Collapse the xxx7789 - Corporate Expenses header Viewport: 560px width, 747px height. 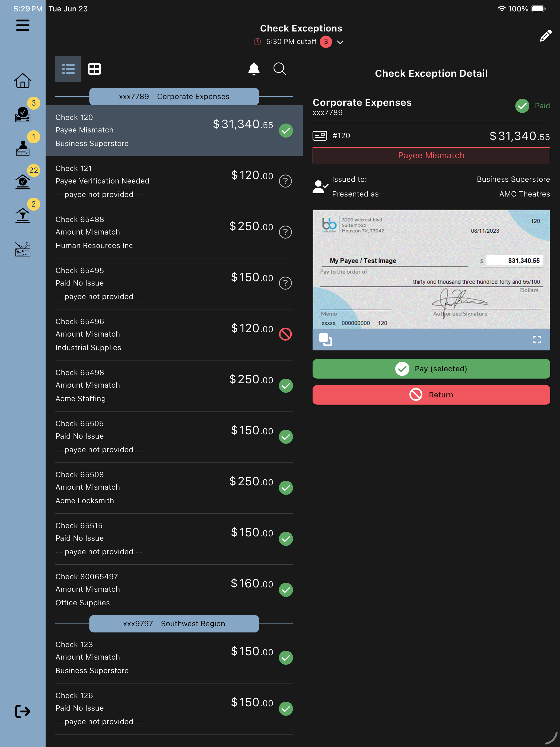tap(174, 97)
